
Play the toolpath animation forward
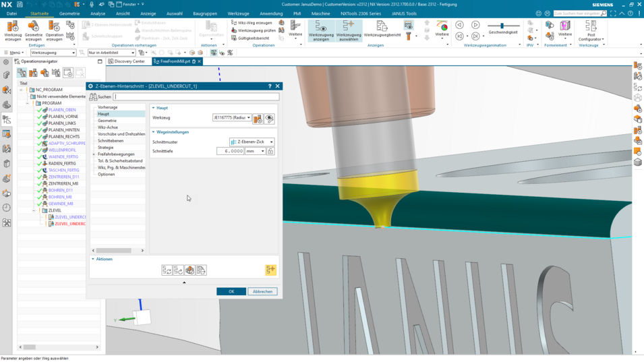(475, 25)
